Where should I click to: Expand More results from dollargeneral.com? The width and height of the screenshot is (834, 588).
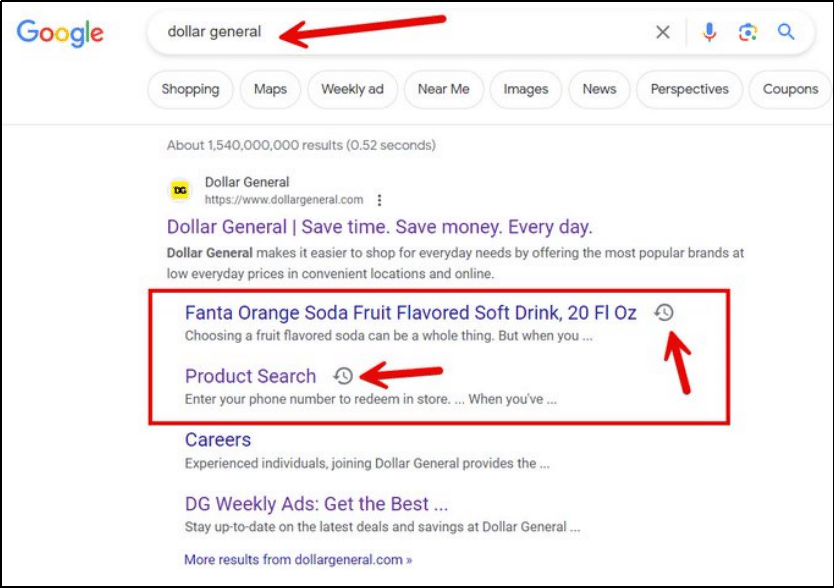(x=297, y=559)
